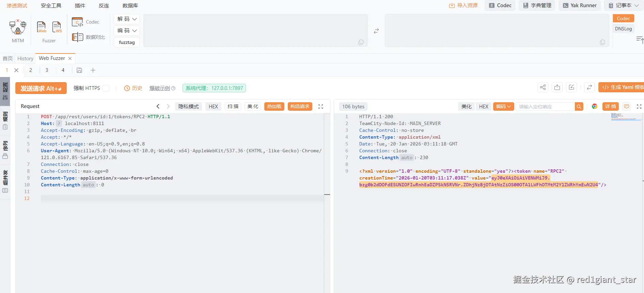
Task: Click the fuzztag button
Action: 127,42
